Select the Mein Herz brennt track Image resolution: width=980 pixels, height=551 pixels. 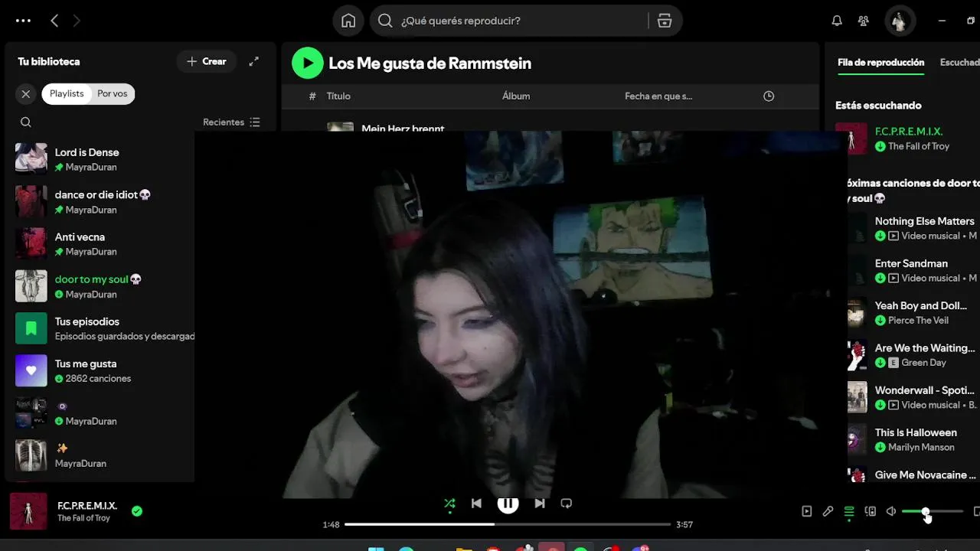(403, 128)
